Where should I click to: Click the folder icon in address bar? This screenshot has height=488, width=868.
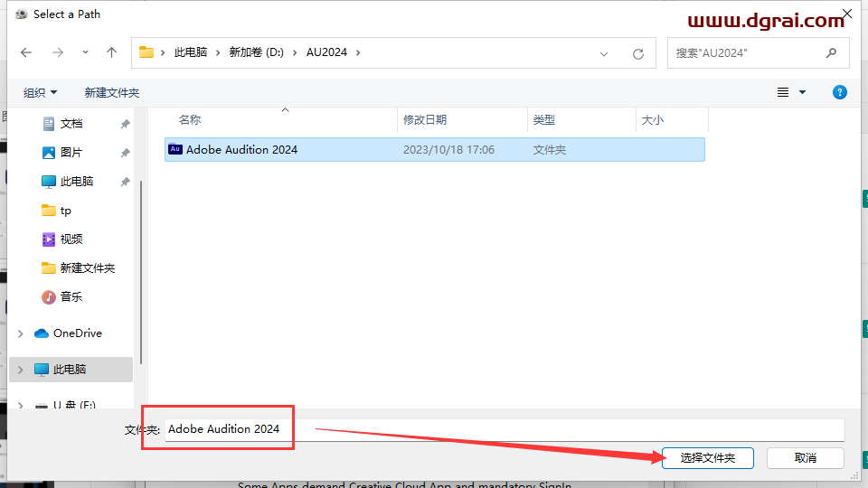pyautogui.click(x=146, y=52)
